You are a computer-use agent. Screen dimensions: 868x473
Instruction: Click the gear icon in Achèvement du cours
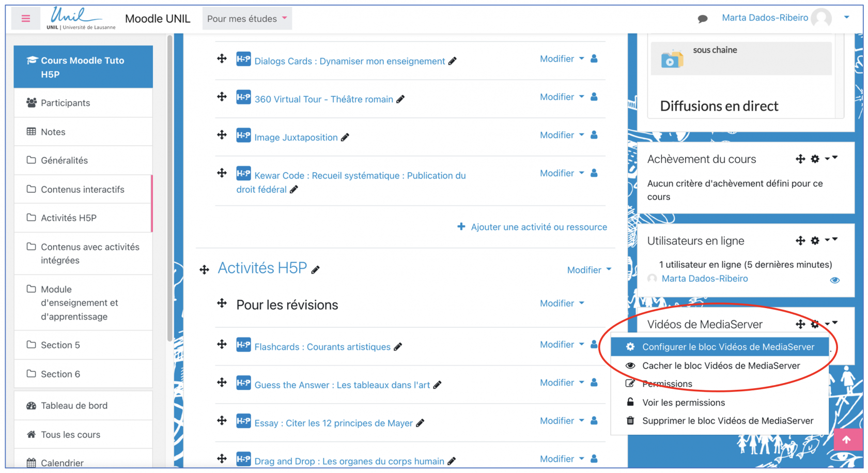coord(815,159)
